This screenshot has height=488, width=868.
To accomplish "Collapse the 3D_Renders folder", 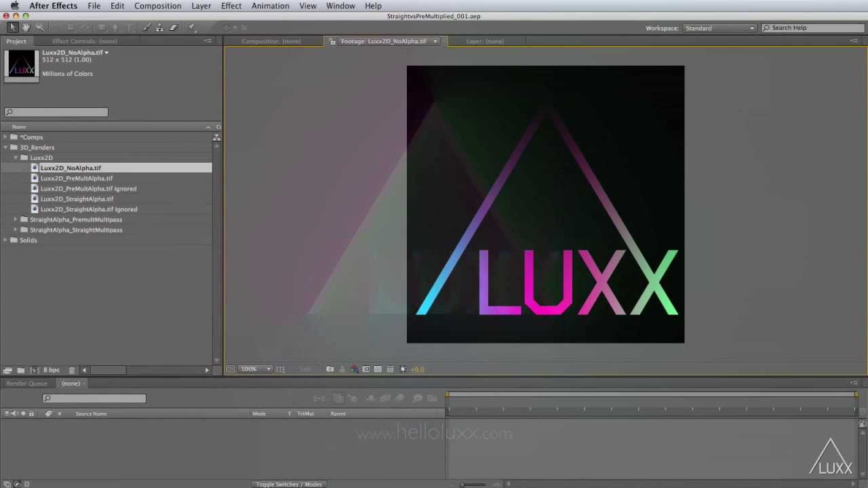I will pyautogui.click(x=5, y=147).
